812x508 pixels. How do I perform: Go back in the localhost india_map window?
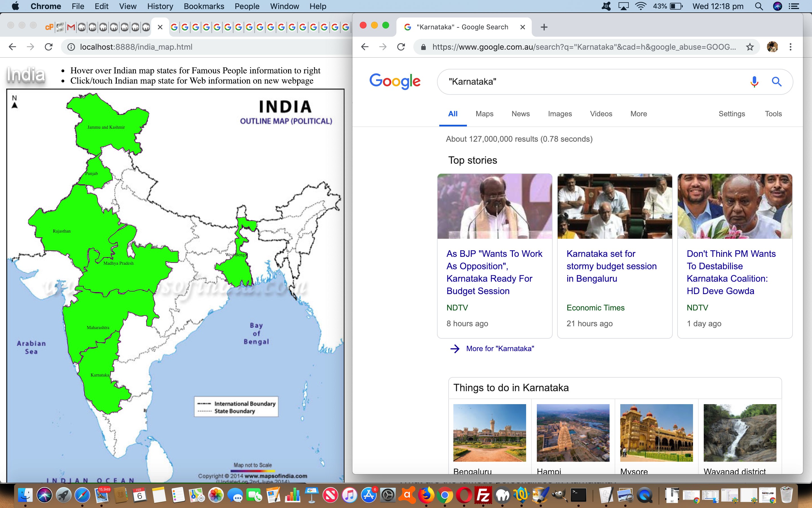pos(12,47)
